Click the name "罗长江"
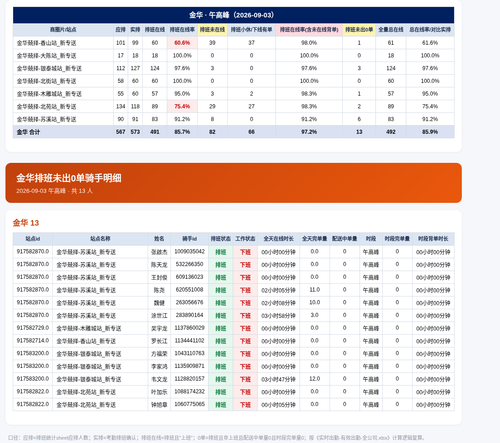 [159, 341]
